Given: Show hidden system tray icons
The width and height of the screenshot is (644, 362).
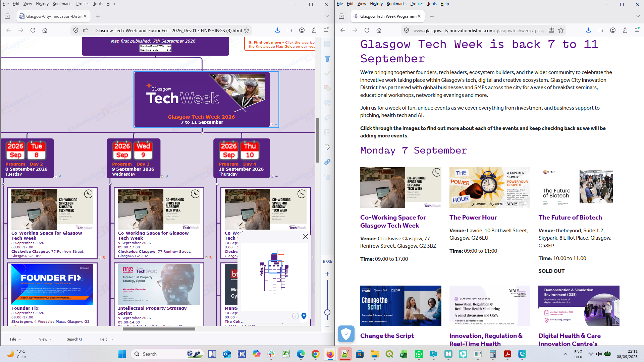Looking at the screenshot, I should (566, 354).
